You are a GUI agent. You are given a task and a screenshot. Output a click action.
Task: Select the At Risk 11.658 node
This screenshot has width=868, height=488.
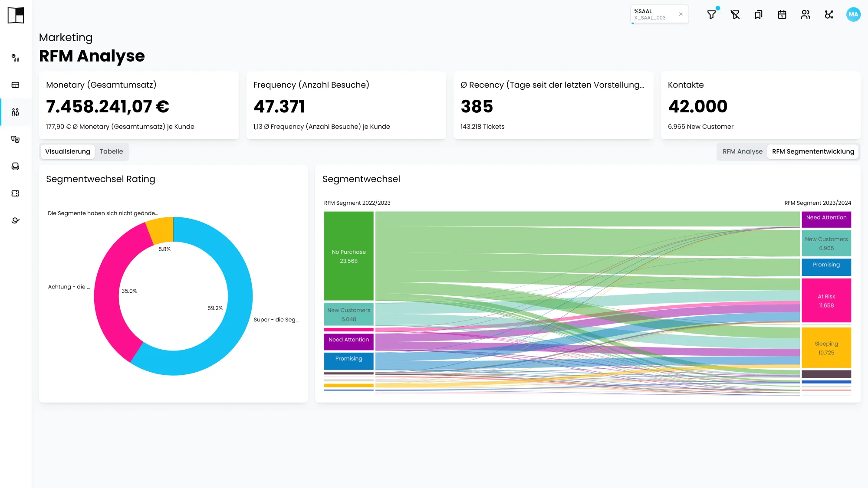click(826, 301)
